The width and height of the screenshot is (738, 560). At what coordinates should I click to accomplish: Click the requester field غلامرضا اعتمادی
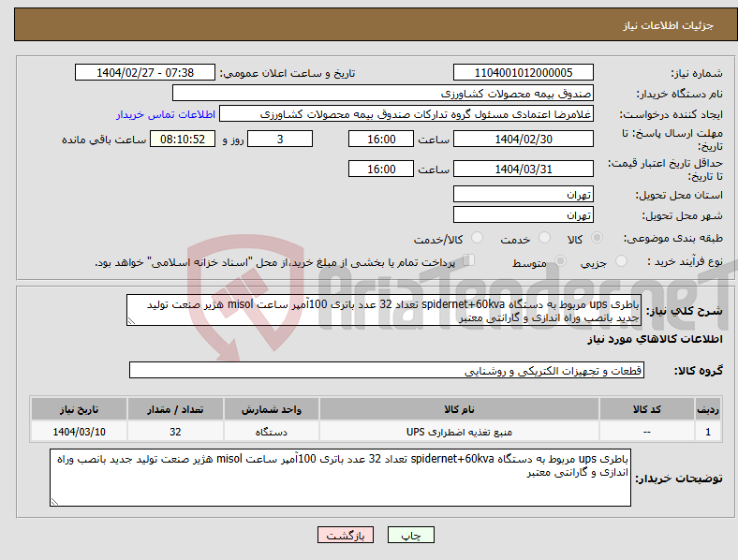coord(406,114)
